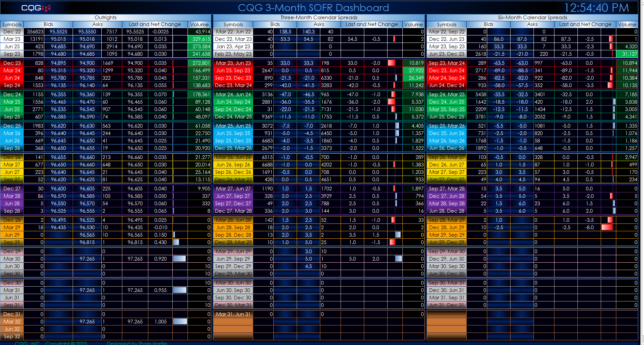The width and height of the screenshot is (644, 345).
Task: Click the Sep 32 outright symbol cell
Action: (12, 337)
